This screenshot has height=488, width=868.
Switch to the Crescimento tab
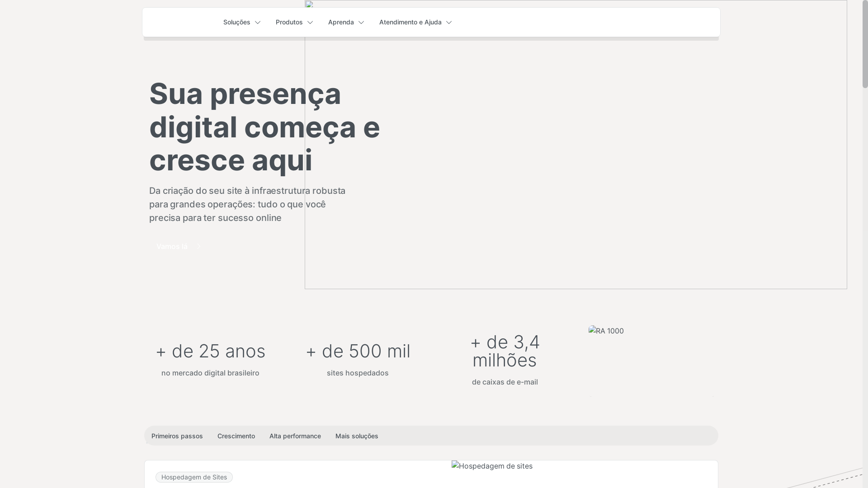pyautogui.click(x=236, y=436)
